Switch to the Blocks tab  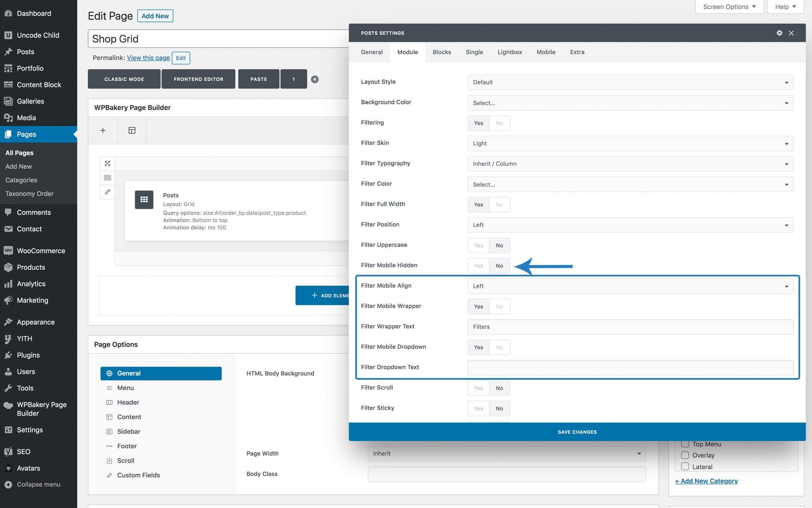(x=442, y=52)
